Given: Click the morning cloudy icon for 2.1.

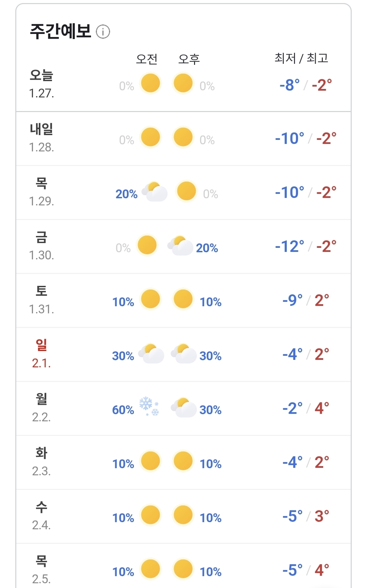Looking at the screenshot, I should coord(152,354).
